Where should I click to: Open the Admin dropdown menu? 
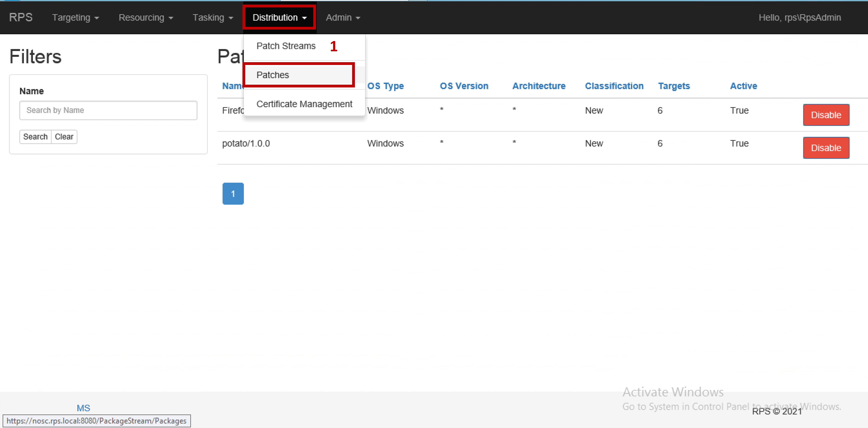coord(342,18)
